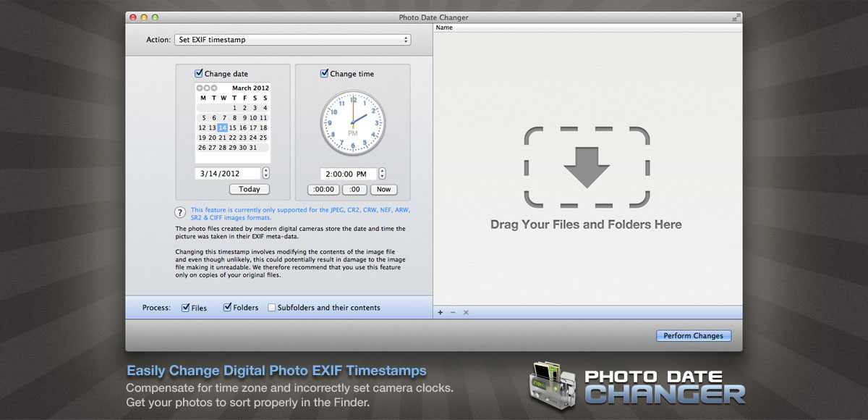Click the Drag Your Files and Folders Here text

tap(586, 224)
